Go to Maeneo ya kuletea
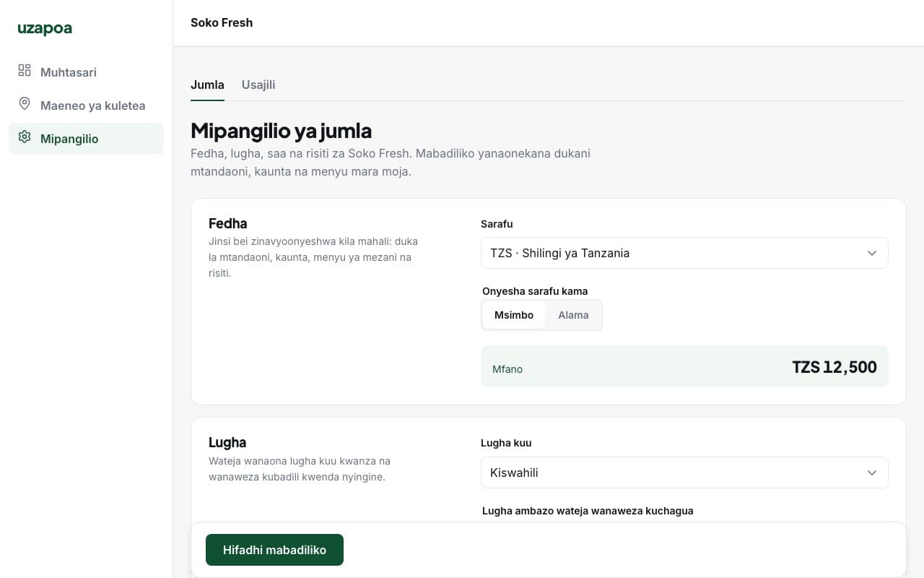Screen dimensions: 924x578 point(87,105)
